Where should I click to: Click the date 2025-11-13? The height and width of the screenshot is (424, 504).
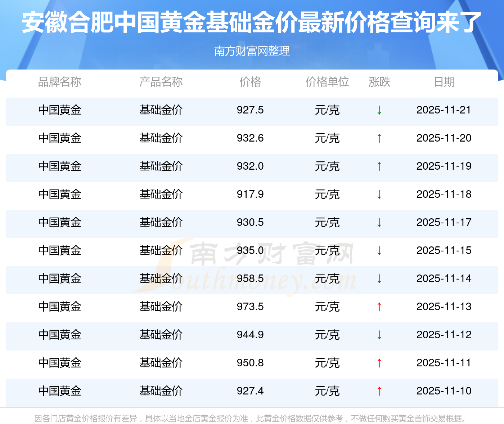pyautogui.click(x=444, y=307)
